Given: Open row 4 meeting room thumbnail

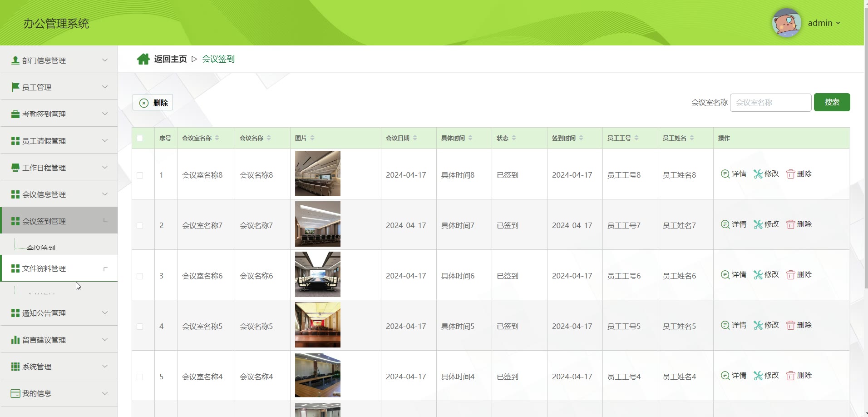Looking at the screenshot, I should click(318, 325).
